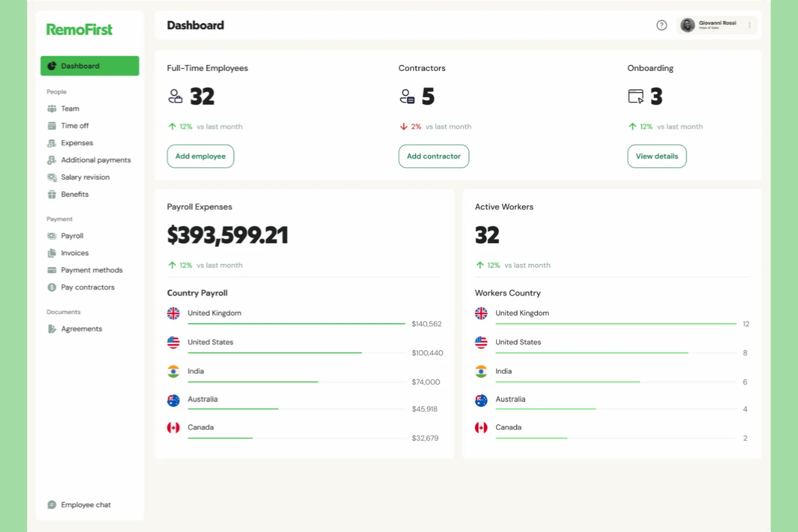Open the three-dot menu next to Giovanni Rossi
This screenshot has width=798, height=532.
[x=749, y=25]
